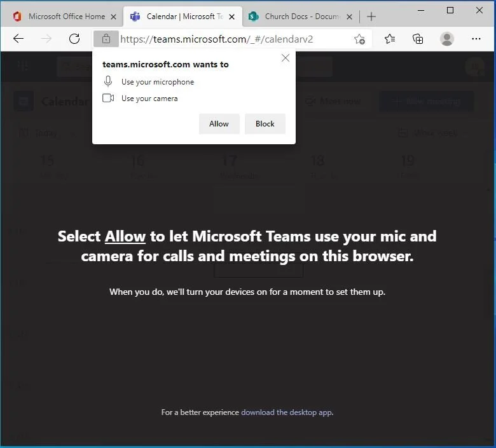Screen dimensions: 496x448
Task: Click the camera icon in permission prompt
Action: coord(108,98)
